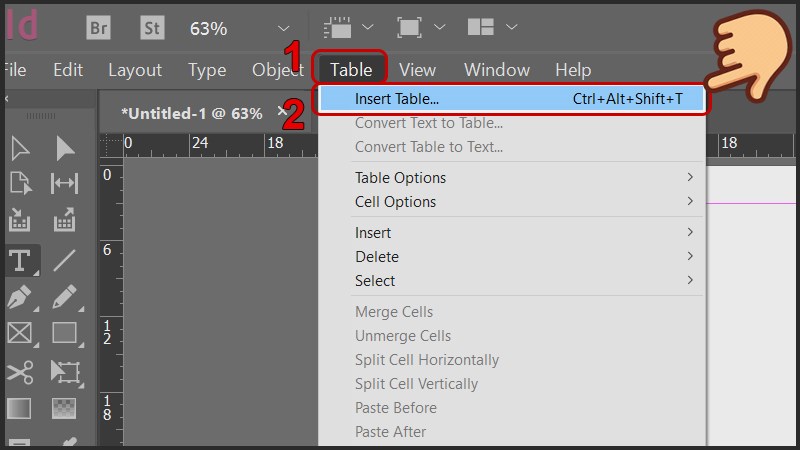Pick the Scissors tool
This screenshot has width=800, height=450.
point(20,372)
